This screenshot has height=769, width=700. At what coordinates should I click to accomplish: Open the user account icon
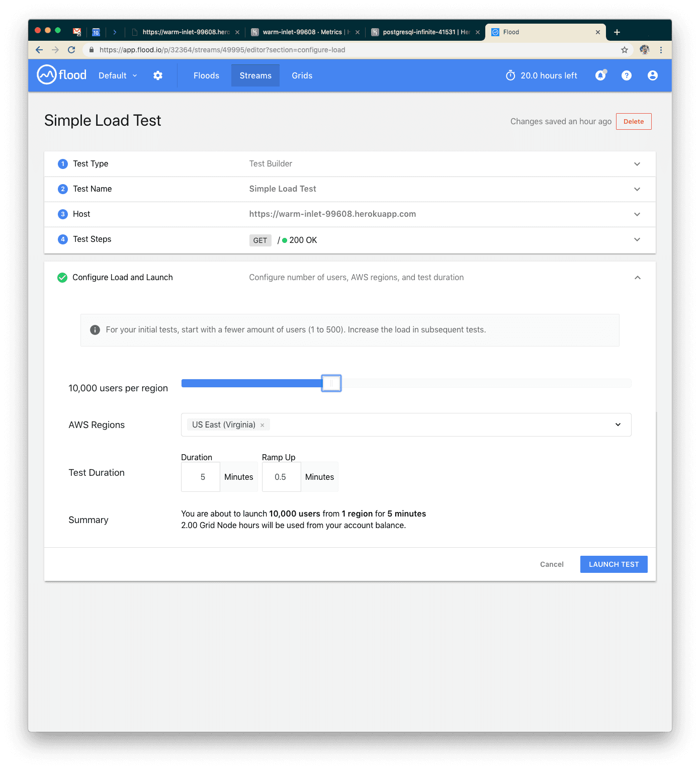(x=653, y=75)
